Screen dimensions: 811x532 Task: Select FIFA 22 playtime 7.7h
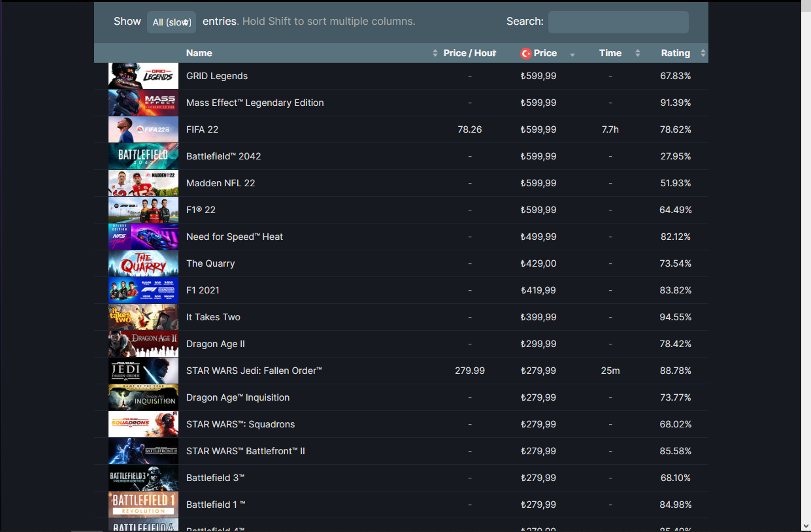610,129
